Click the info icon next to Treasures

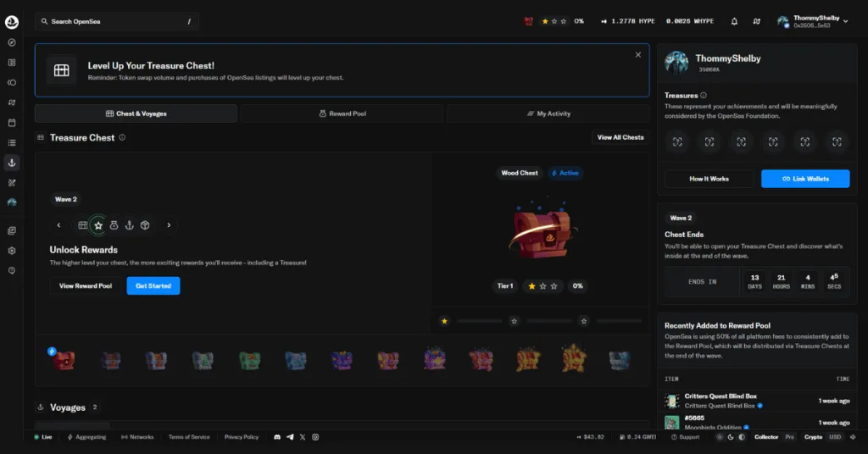[x=704, y=96]
